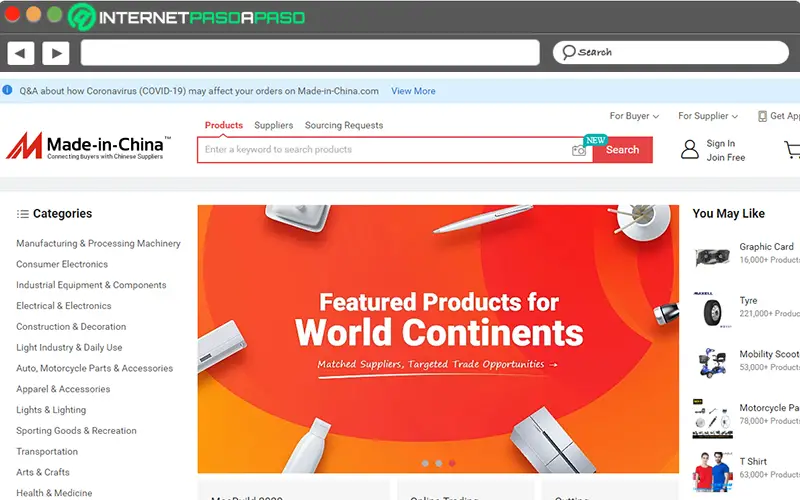Viewport: 800px width, 500px height.
Task: Click the red Search button
Action: point(622,149)
